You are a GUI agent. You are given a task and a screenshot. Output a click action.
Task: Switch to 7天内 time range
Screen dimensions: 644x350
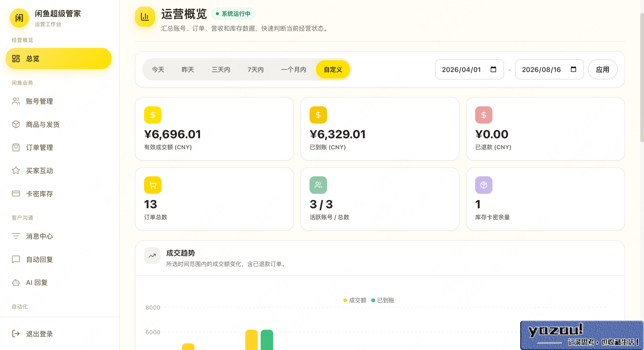coord(256,69)
